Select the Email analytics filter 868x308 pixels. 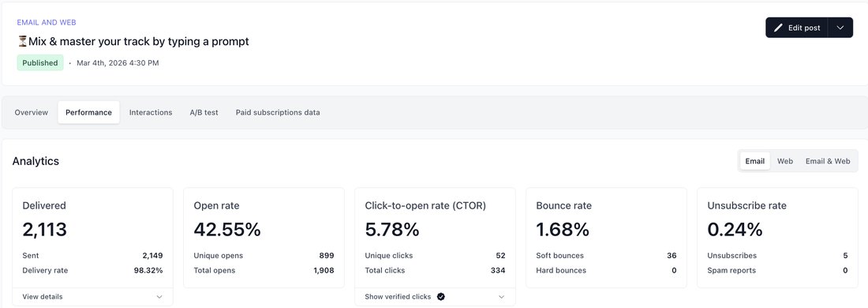click(755, 161)
